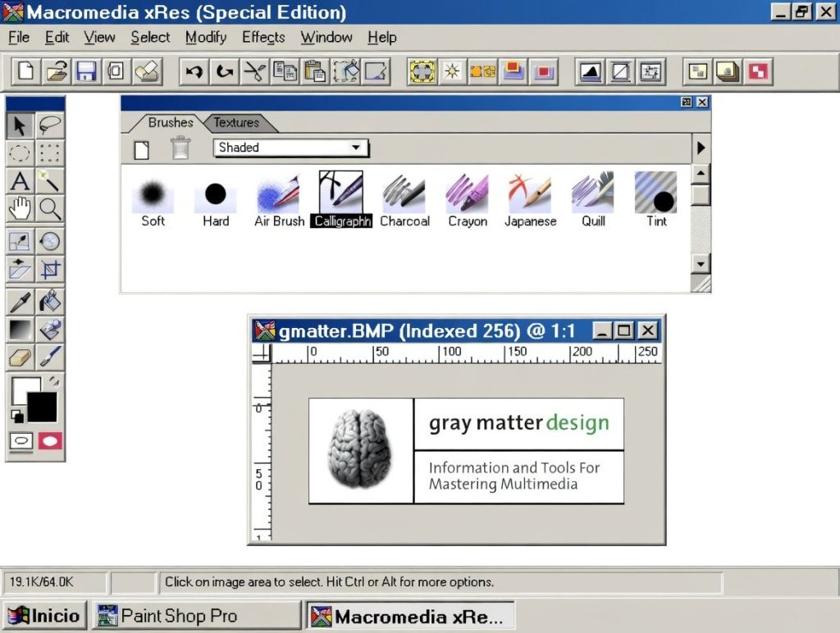Enable the red mask mode button

pos(50,441)
